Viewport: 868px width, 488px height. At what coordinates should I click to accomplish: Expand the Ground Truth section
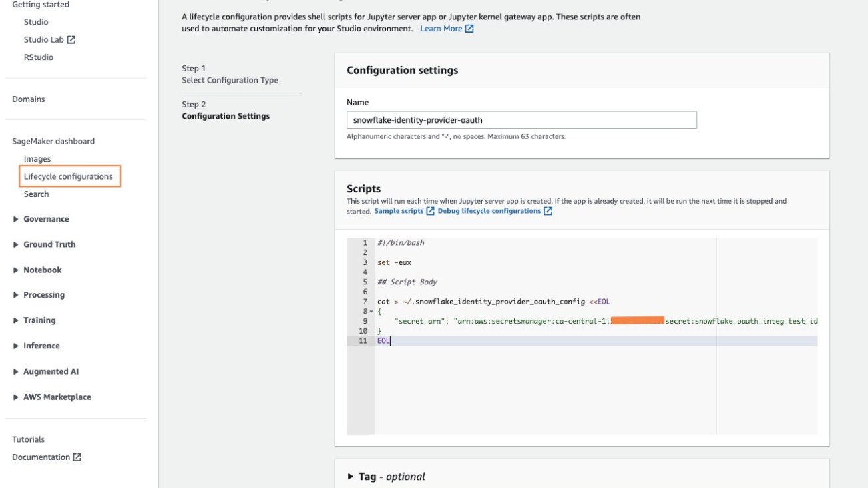click(x=16, y=244)
